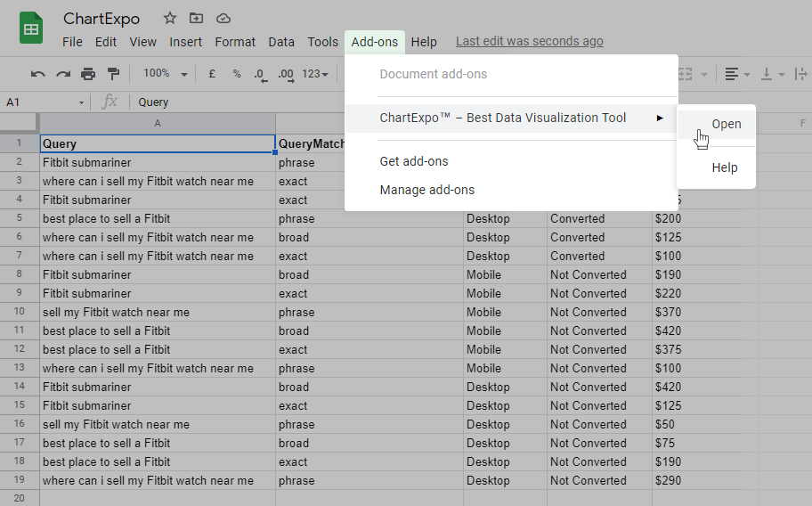
Task: Select the Query header cell
Action: click(x=158, y=143)
